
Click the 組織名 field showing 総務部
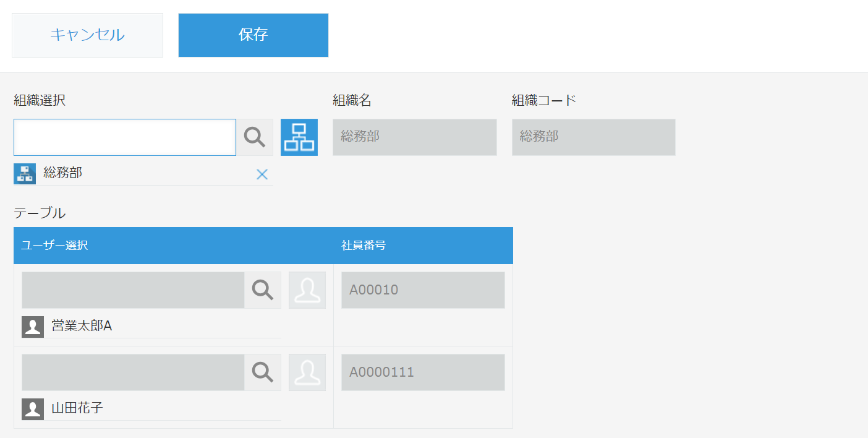pyautogui.click(x=415, y=137)
